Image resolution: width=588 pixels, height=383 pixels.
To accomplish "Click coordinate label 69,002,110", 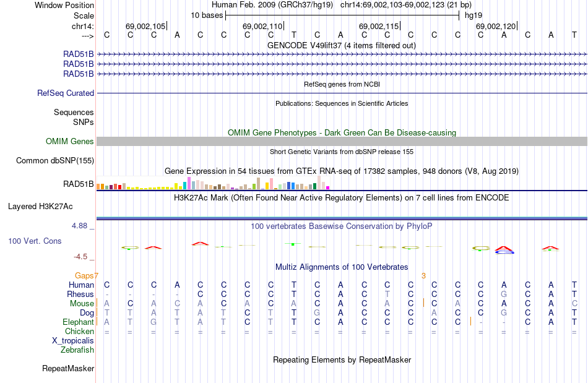I will click(262, 26).
